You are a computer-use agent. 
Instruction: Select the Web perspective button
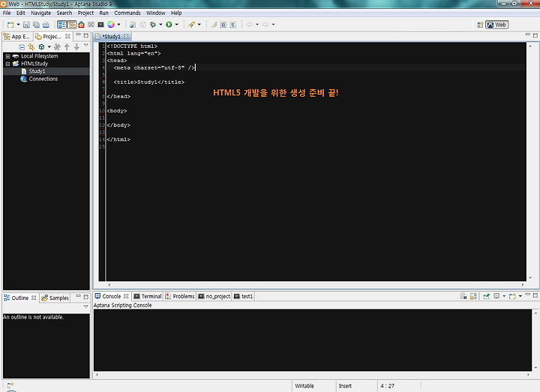(x=497, y=25)
